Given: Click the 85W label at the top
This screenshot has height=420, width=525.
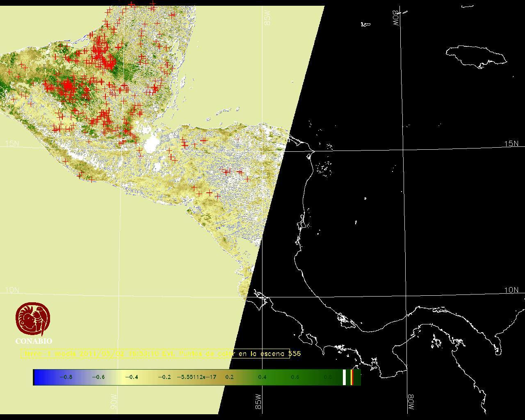Looking at the screenshot, I should (x=268, y=18).
